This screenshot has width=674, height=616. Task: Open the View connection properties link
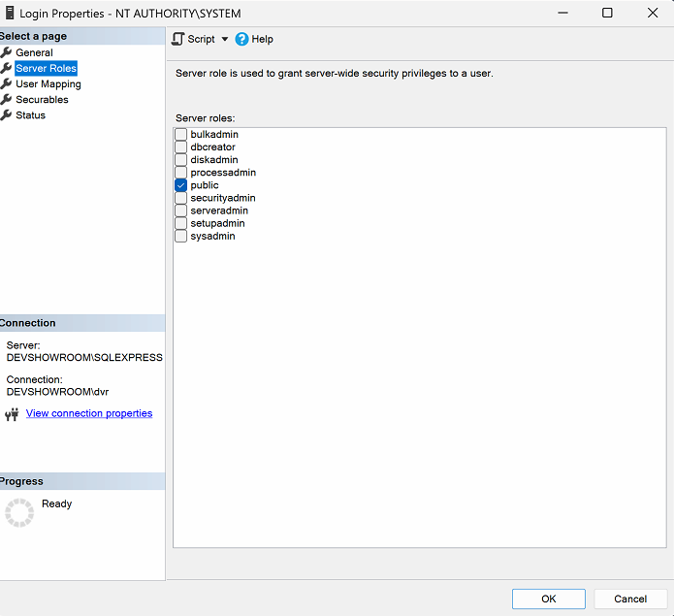coord(89,413)
